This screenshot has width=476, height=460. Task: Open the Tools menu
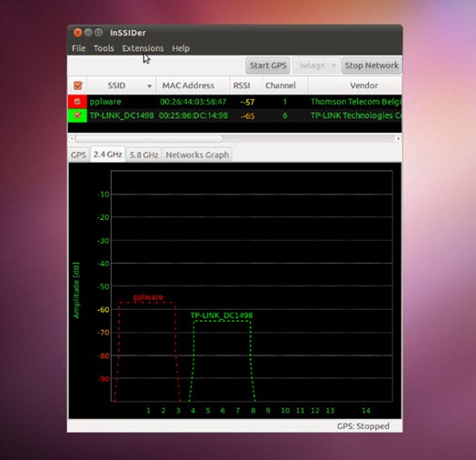(x=104, y=48)
